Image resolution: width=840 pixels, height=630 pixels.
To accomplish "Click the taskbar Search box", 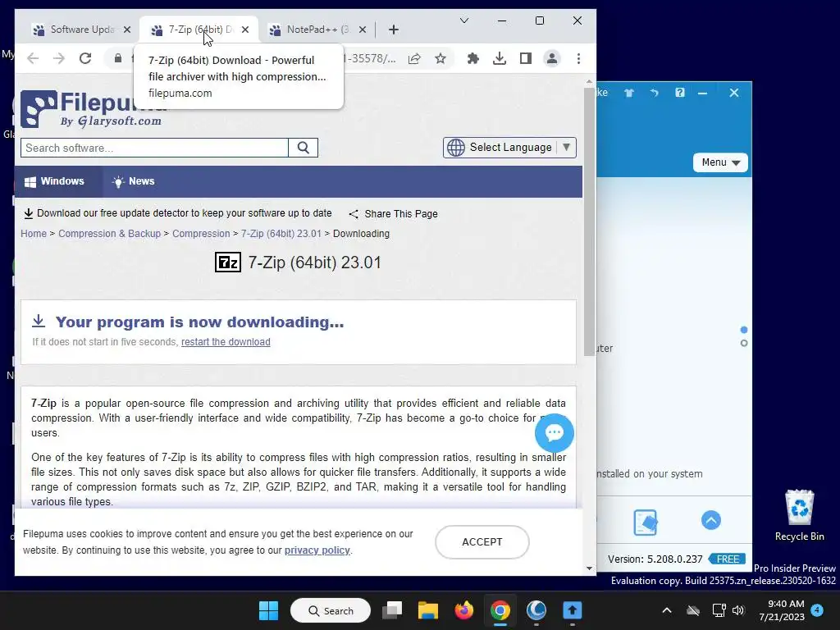I will coord(331,610).
